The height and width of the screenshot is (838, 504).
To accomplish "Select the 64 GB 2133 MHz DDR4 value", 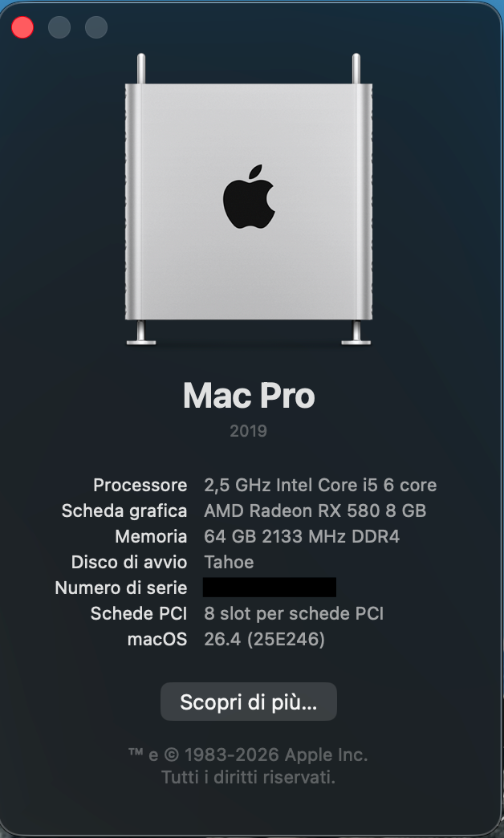I will (302, 536).
